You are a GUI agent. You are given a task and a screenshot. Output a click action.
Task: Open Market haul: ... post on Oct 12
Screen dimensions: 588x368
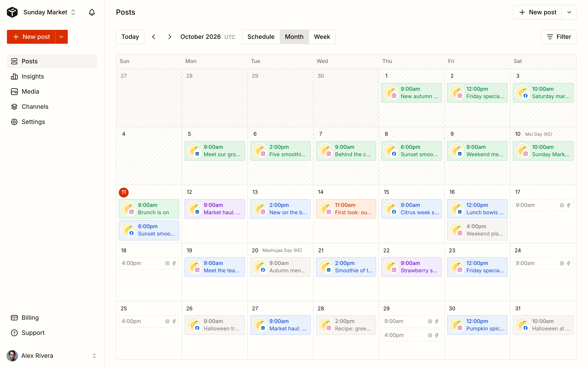215,209
